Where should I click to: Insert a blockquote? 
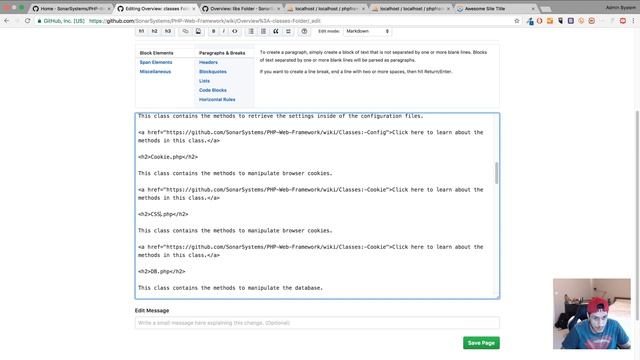(276, 31)
